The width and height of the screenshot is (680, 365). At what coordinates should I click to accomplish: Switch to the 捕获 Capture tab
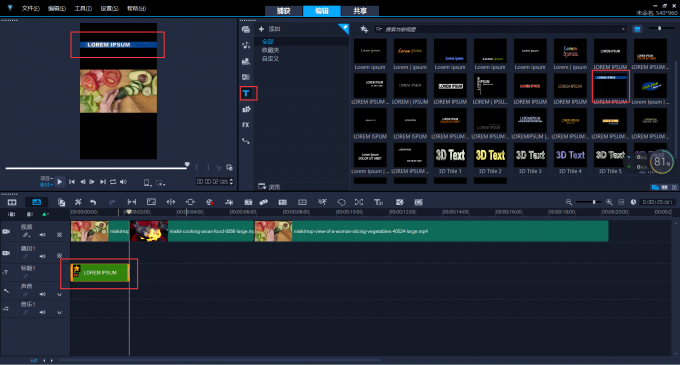tap(283, 11)
